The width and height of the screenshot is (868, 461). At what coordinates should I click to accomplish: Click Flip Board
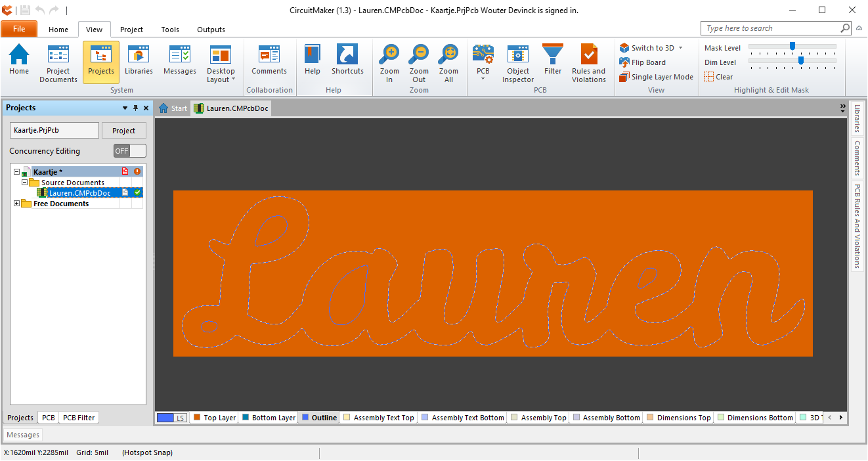pyautogui.click(x=642, y=62)
